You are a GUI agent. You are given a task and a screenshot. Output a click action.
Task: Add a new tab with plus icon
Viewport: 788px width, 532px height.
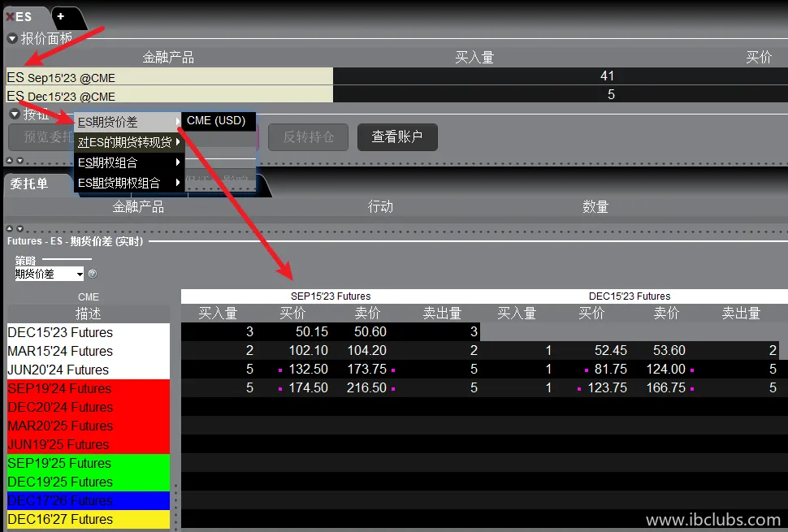pos(61,16)
